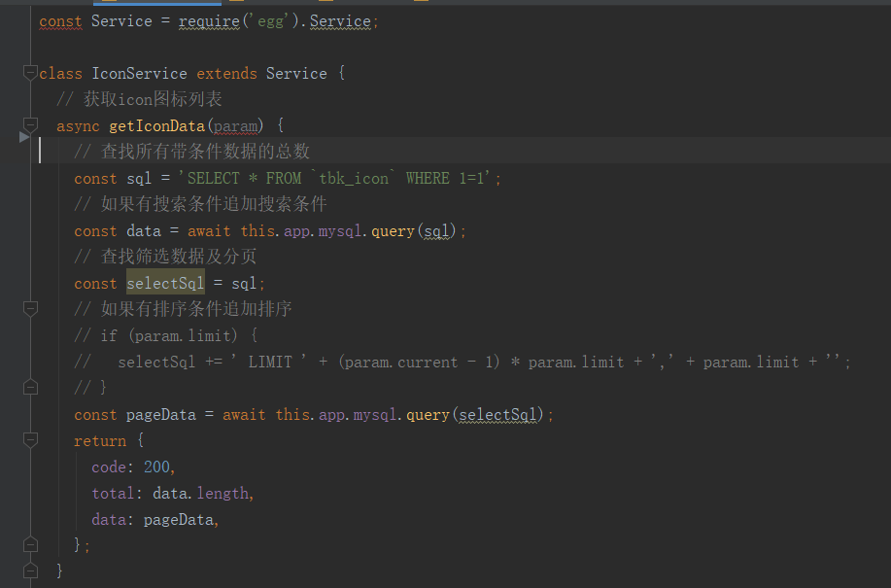Click the underlined require function call
This screenshot has height=588, width=891.
(x=208, y=20)
